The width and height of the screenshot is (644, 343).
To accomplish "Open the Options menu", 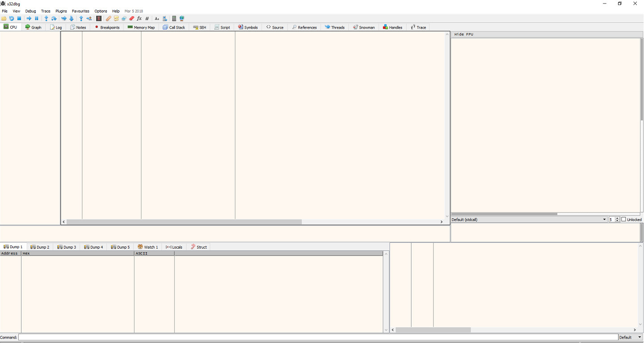I will click(x=101, y=11).
